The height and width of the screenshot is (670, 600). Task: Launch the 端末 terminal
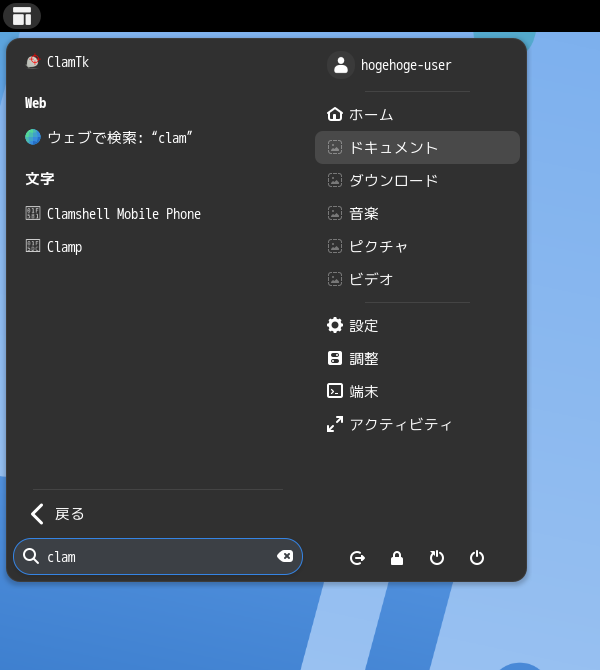click(417, 391)
